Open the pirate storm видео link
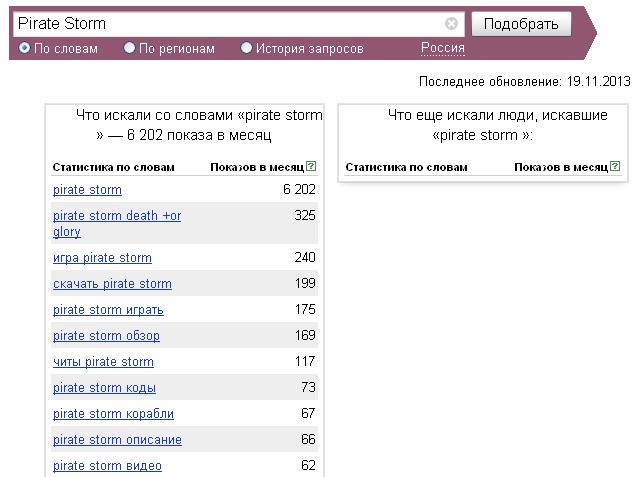The image size is (639, 477). [x=107, y=466]
